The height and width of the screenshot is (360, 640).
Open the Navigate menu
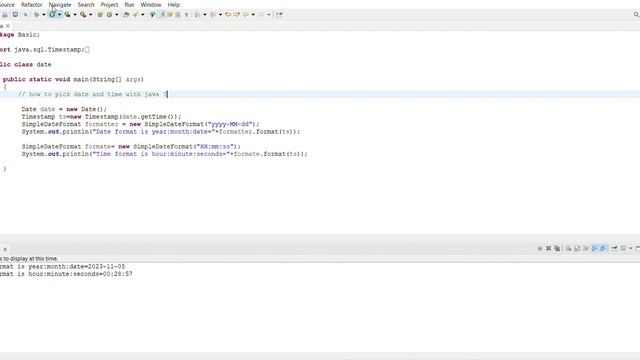[60, 5]
